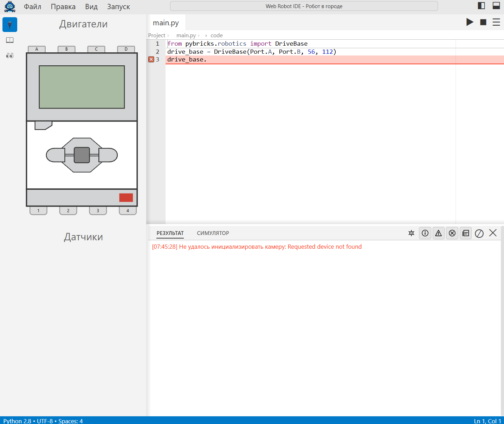
Task: Select the main.py editor tab
Action: [x=166, y=23]
